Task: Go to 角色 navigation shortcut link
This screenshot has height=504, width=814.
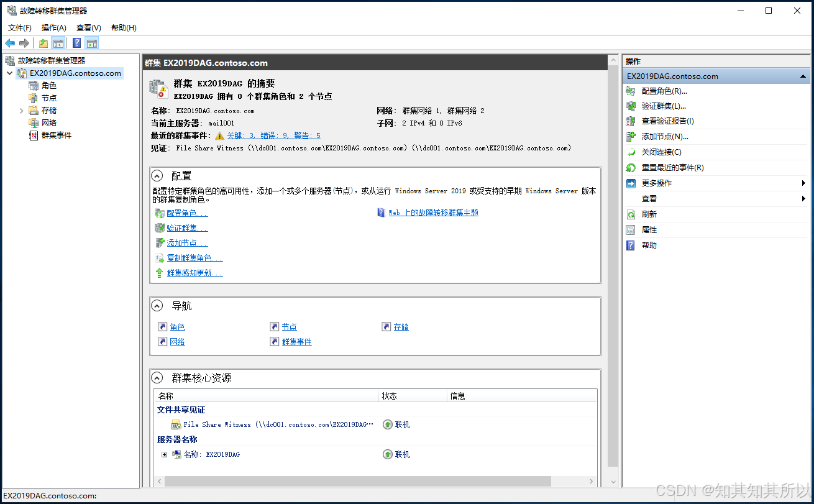Action: pyautogui.click(x=177, y=327)
